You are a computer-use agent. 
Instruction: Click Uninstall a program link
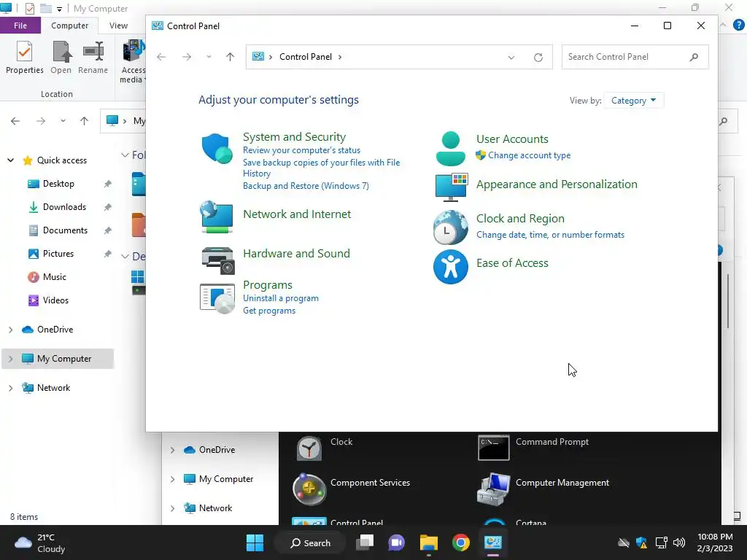tap(281, 298)
